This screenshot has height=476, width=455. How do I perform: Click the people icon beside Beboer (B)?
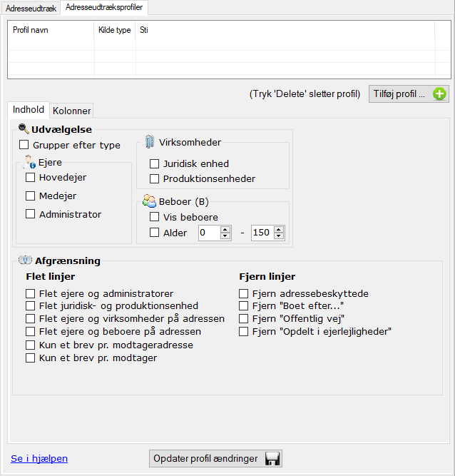[x=149, y=201]
